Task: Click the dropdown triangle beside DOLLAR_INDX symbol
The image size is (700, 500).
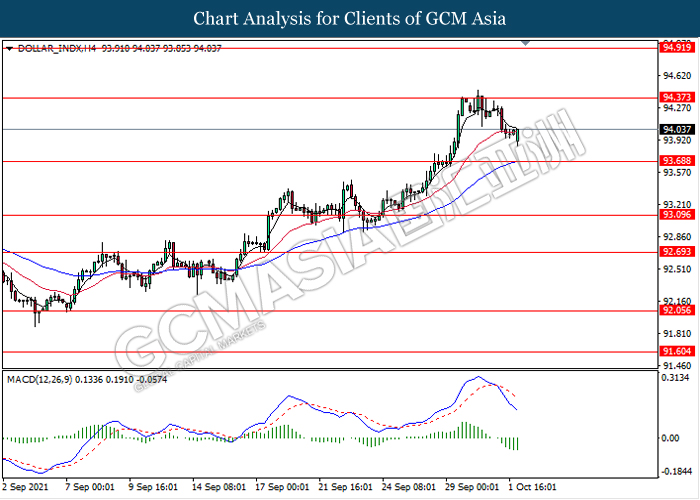Action: click(9, 49)
